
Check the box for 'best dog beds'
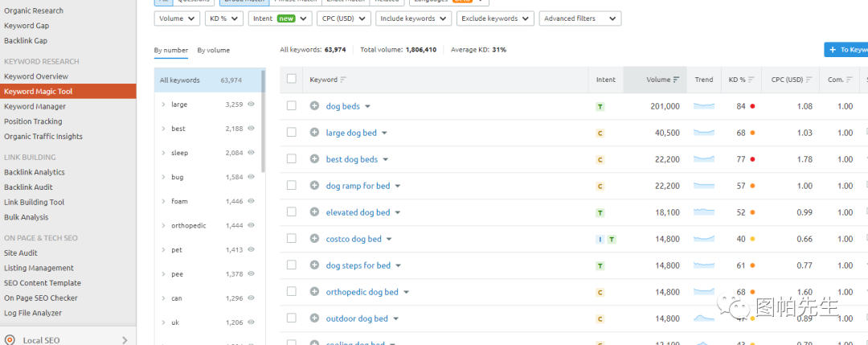(292, 159)
